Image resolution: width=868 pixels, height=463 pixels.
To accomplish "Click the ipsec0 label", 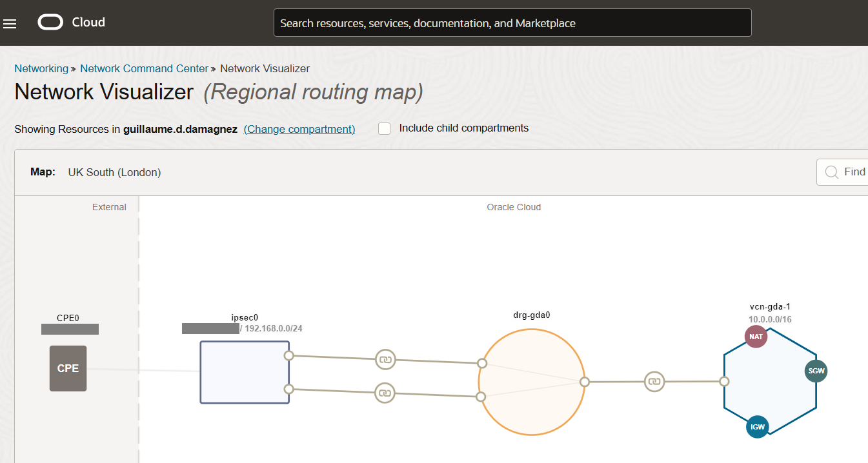I will pyautogui.click(x=245, y=317).
